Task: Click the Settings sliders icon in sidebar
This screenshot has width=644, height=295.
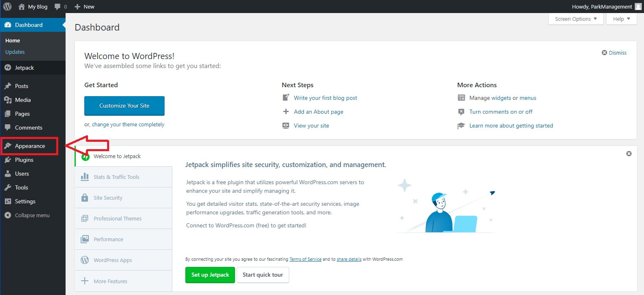Action: tap(8, 201)
